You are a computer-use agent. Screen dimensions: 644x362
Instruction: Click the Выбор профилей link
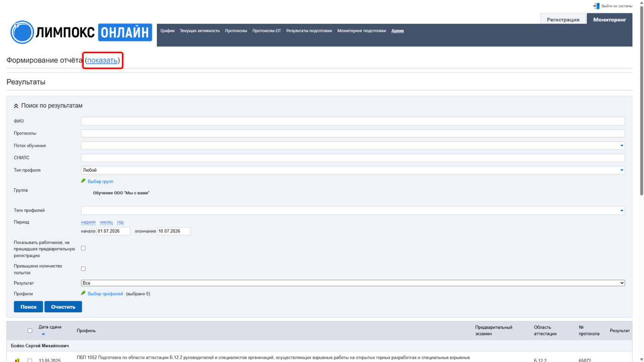pyautogui.click(x=105, y=294)
